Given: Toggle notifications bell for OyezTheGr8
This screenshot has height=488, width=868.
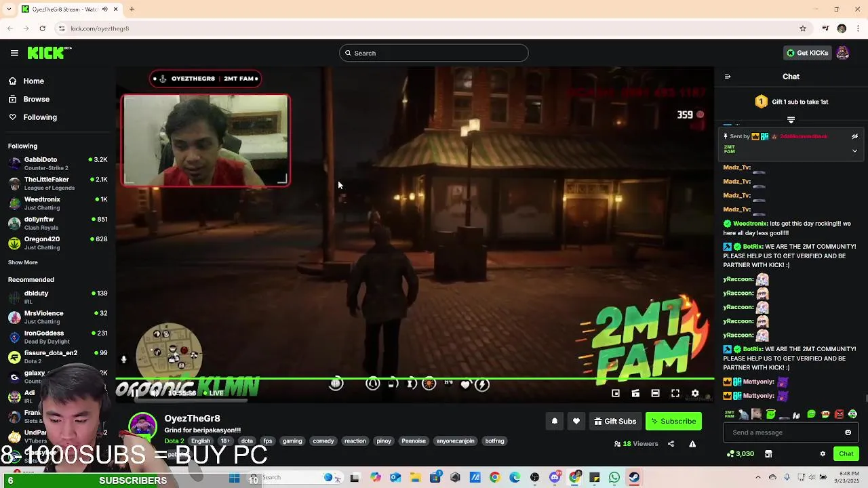Looking at the screenshot, I should pos(554,422).
